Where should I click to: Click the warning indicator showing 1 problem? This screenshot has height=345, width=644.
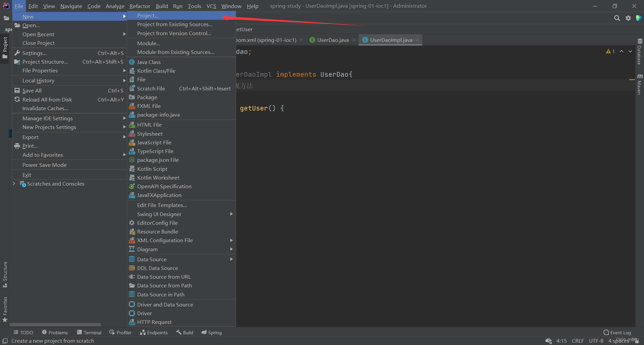click(x=610, y=51)
